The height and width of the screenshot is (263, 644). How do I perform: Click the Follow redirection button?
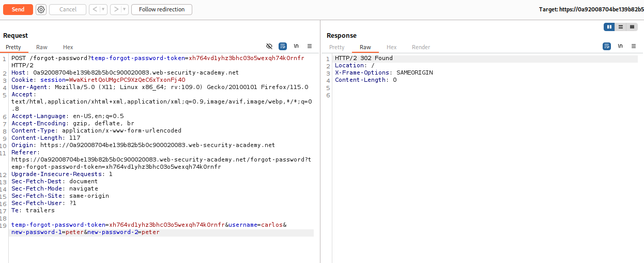tap(162, 9)
